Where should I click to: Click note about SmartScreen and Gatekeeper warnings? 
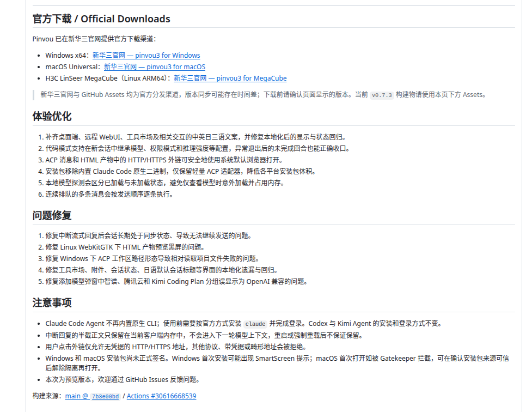(277, 363)
